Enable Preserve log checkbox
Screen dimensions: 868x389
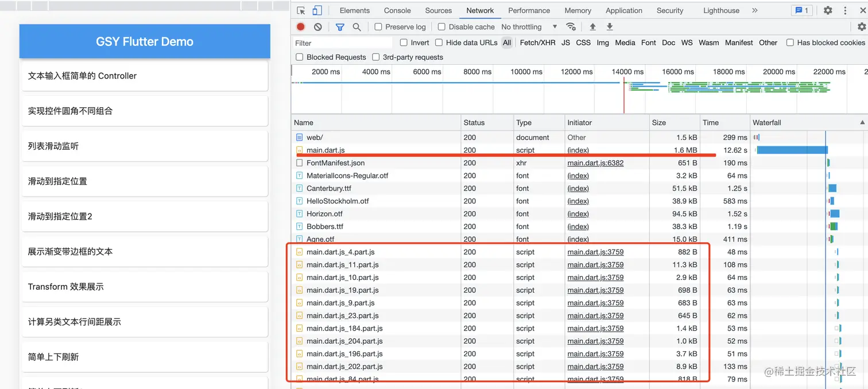(378, 26)
